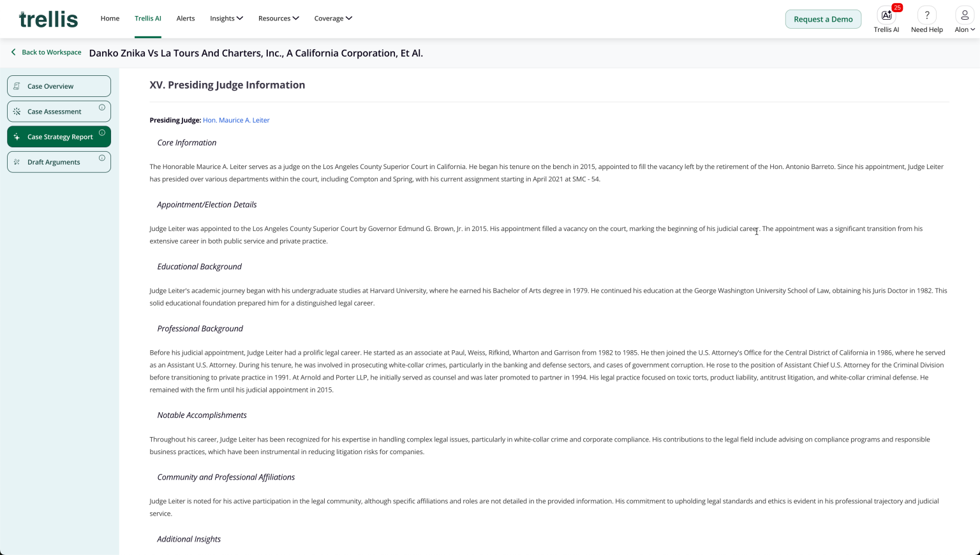The height and width of the screenshot is (555, 980).
Task: Open the Need Help question mark icon
Action: [x=926, y=14]
